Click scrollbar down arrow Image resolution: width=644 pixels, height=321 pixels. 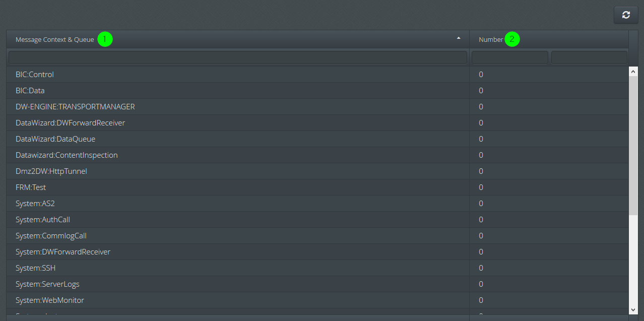(x=633, y=309)
